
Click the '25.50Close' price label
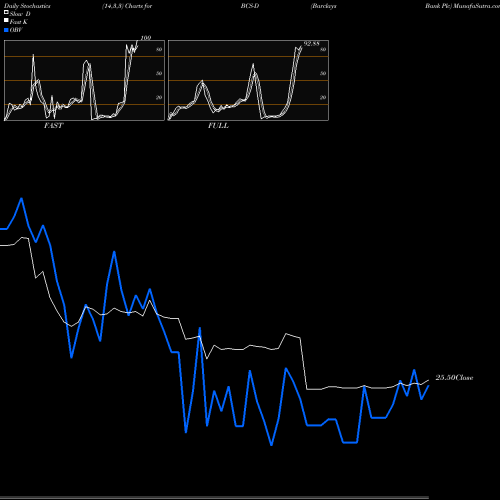click(x=454, y=378)
